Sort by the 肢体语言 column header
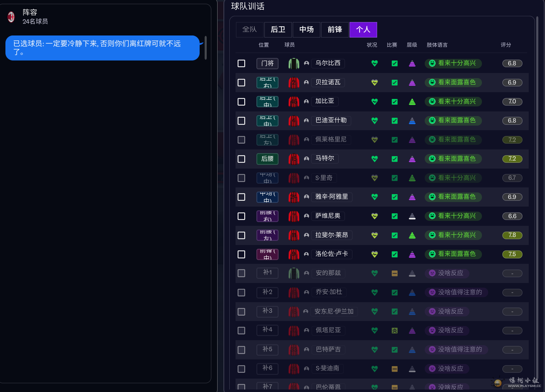This screenshot has height=392, width=545. coord(437,45)
